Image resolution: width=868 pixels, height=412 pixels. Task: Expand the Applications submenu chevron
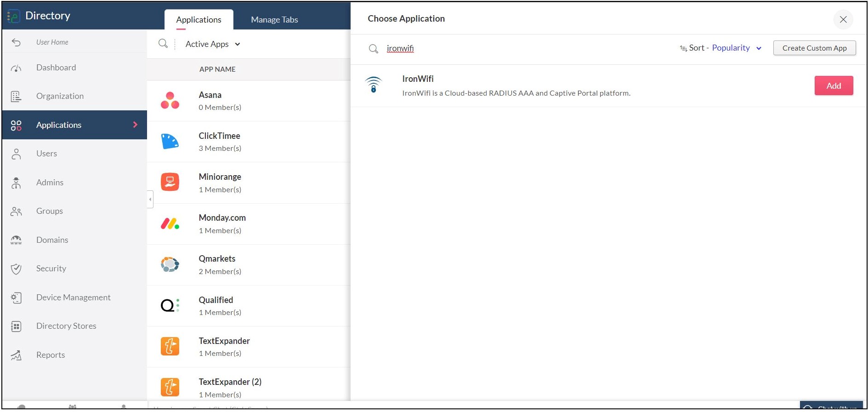coord(135,125)
